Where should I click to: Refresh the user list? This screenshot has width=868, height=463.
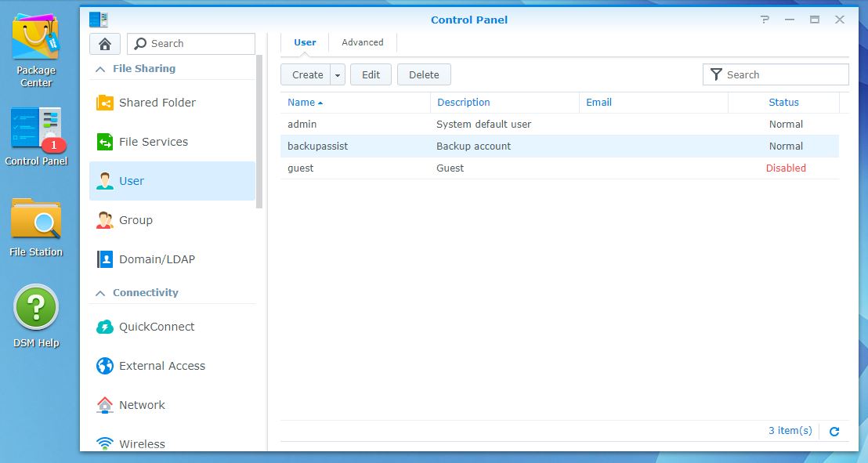(x=834, y=431)
